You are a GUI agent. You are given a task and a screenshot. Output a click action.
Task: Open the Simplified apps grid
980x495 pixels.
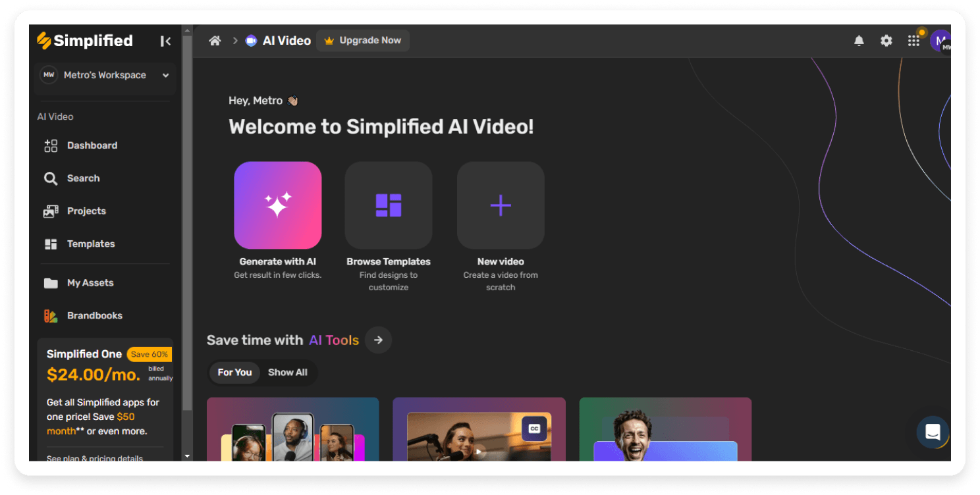[913, 40]
